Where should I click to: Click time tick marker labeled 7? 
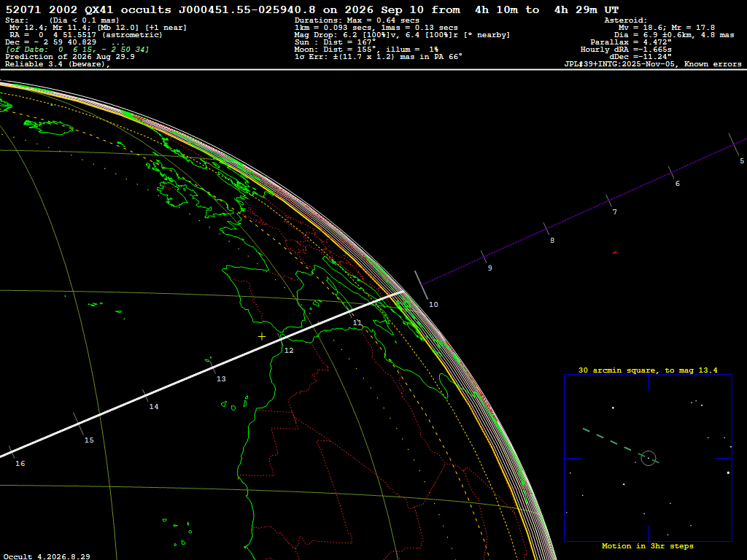tap(609, 201)
